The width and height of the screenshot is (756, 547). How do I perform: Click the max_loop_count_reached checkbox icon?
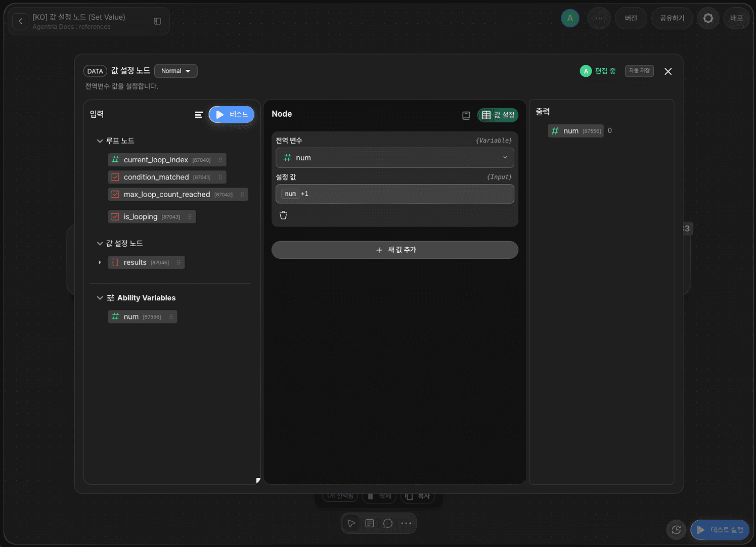115,194
